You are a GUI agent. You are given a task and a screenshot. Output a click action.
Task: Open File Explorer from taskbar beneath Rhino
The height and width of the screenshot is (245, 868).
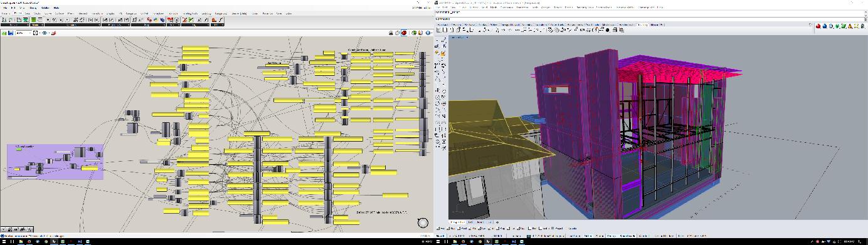pos(455,241)
